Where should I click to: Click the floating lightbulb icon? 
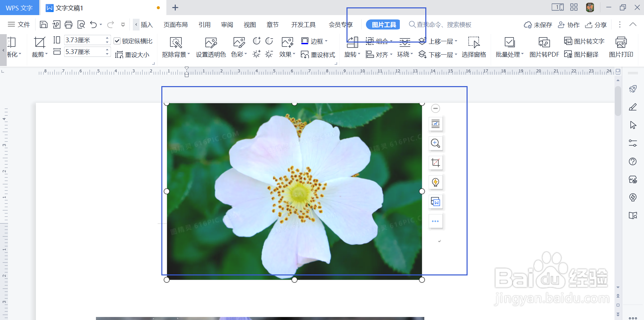(x=435, y=182)
